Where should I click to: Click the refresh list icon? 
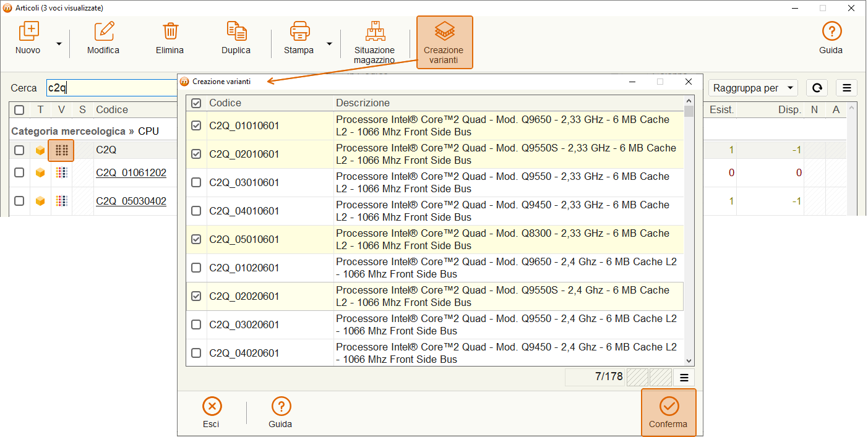[817, 88]
